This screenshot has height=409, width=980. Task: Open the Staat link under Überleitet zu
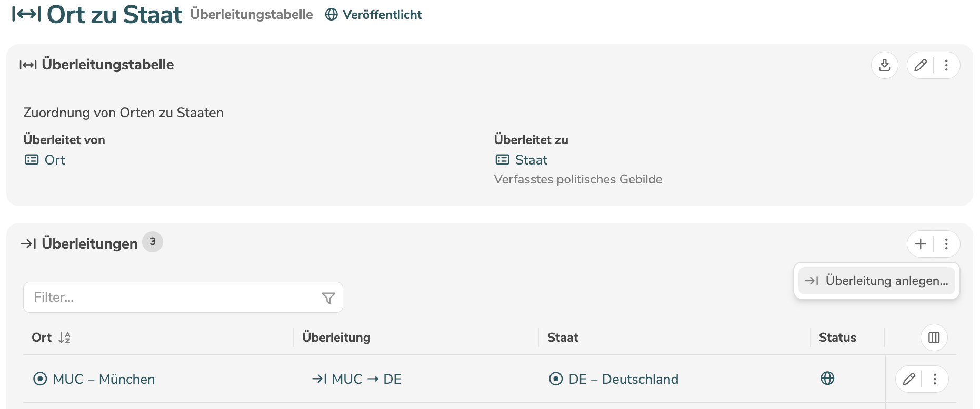[x=532, y=159]
